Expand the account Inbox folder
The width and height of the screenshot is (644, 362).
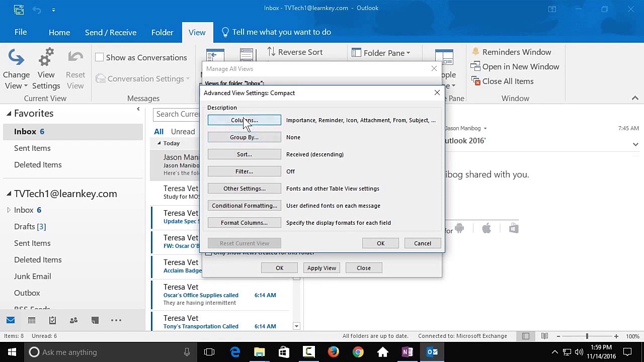pyautogui.click(x=9, y=210)
